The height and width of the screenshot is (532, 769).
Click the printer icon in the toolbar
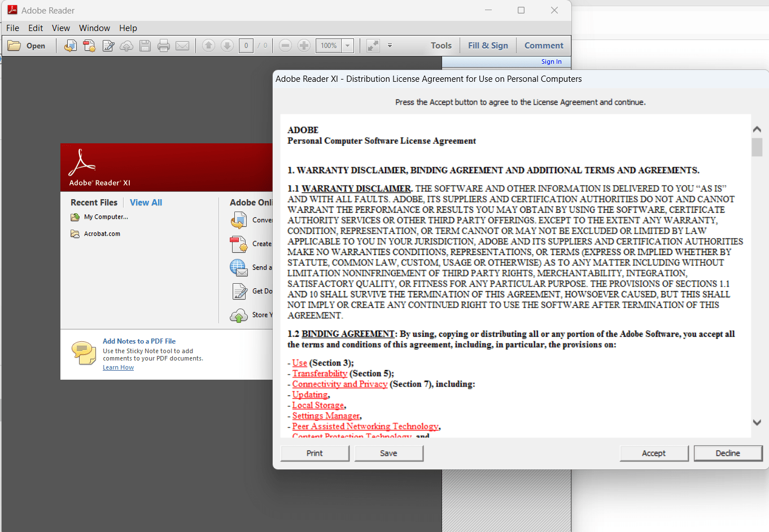pyautogui.click(x=164, y=46)
